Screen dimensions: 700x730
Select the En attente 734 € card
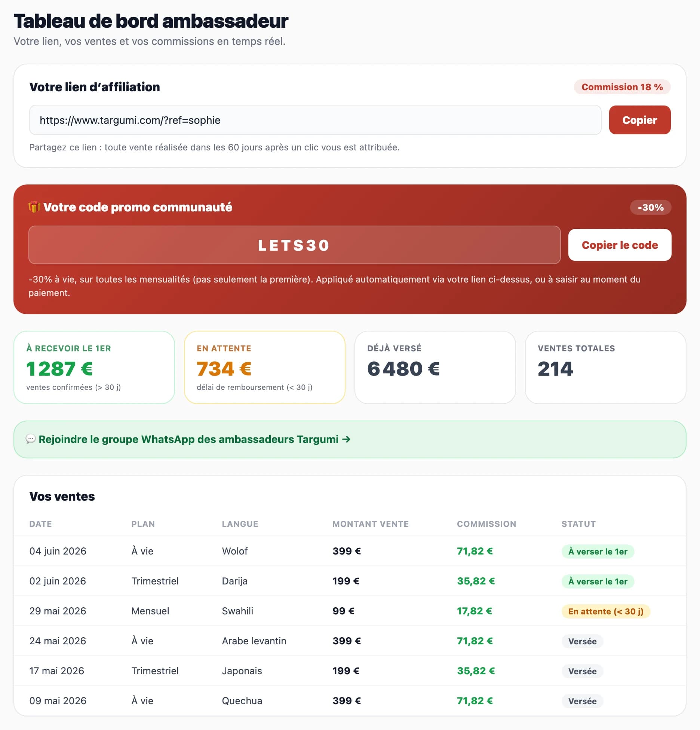point(265,367)
